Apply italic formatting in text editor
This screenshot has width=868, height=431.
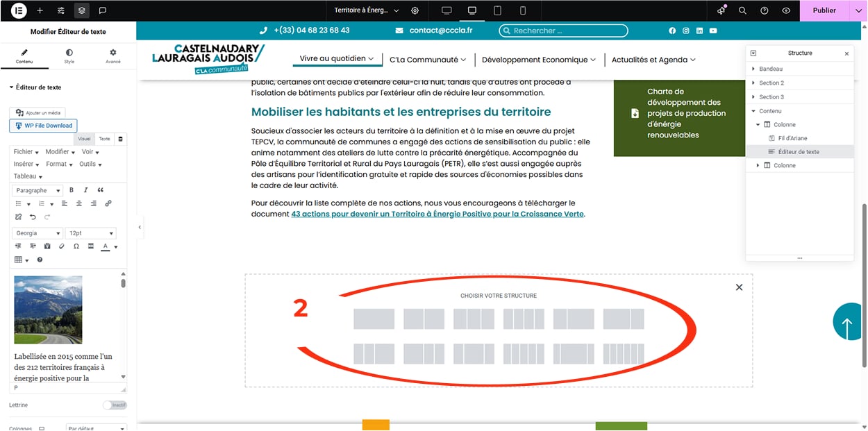[86, 190]
